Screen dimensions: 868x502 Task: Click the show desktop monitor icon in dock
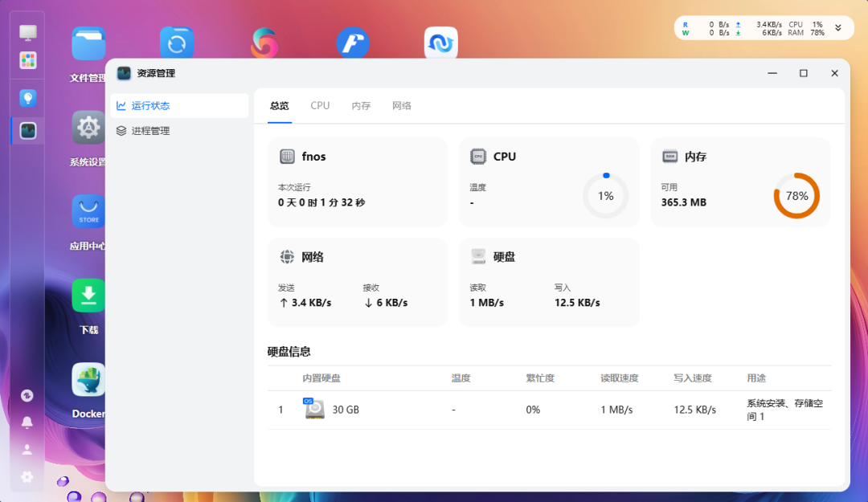[28, 33]
